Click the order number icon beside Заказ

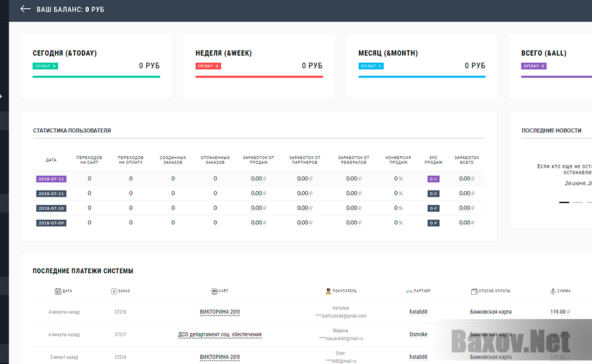tap(114, 291)
